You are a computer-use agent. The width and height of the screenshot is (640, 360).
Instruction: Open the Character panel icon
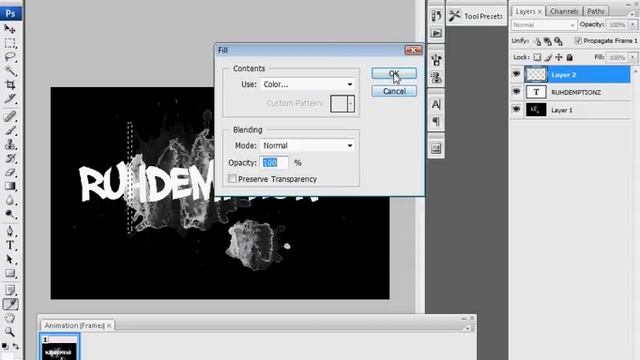436,104
